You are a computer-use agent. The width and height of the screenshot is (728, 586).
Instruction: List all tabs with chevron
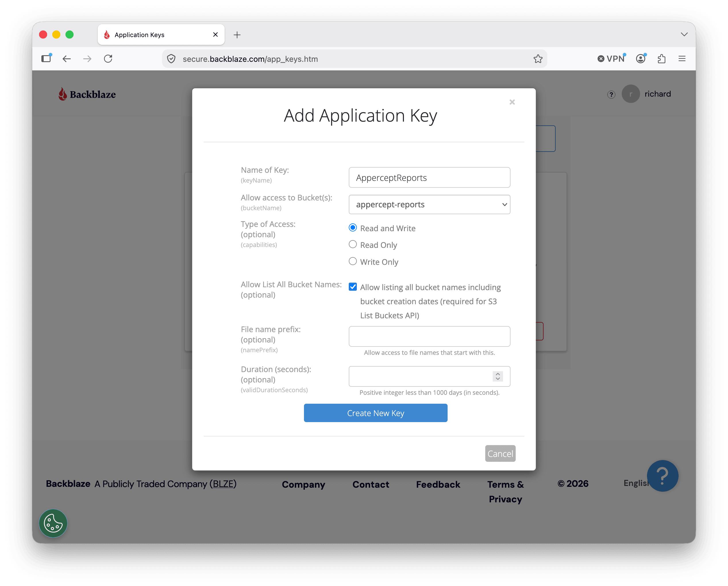point(684,35)
